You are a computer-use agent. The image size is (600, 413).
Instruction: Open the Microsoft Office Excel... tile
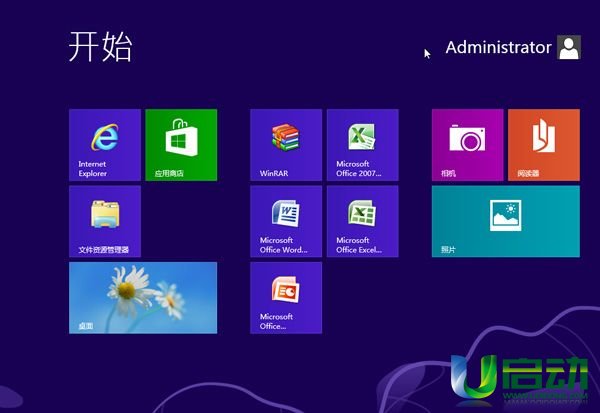[x=363, y=221]
